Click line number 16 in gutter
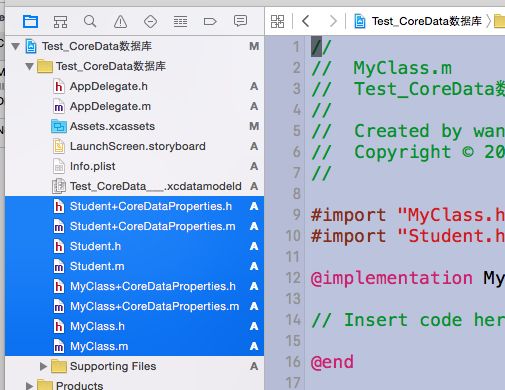 tap(293, 362)
